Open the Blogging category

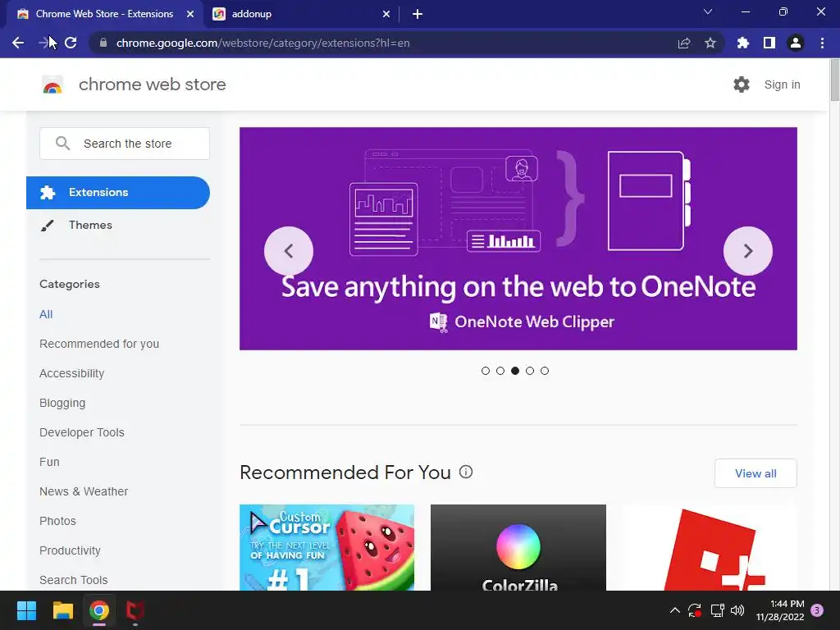point(62,403)
